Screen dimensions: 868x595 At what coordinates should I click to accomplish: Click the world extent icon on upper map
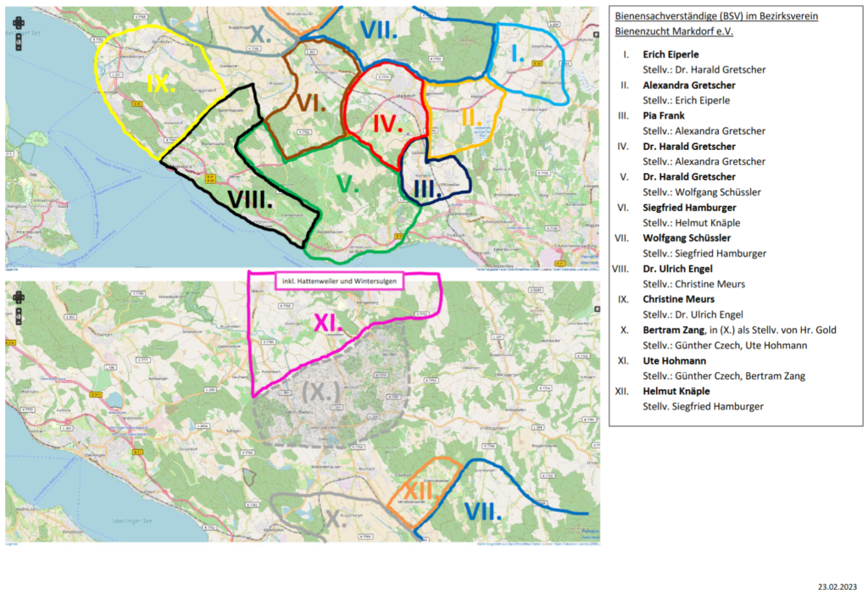point(19,42)
